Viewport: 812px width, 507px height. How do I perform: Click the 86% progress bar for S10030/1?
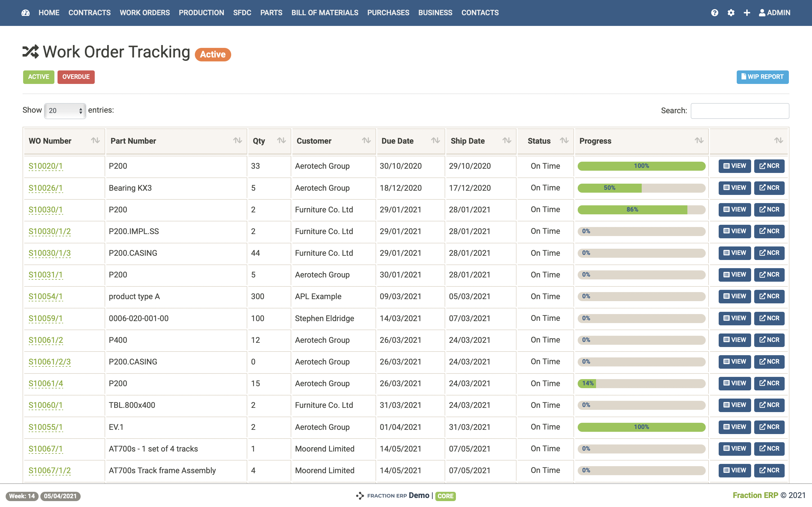[x=632, y=210]
